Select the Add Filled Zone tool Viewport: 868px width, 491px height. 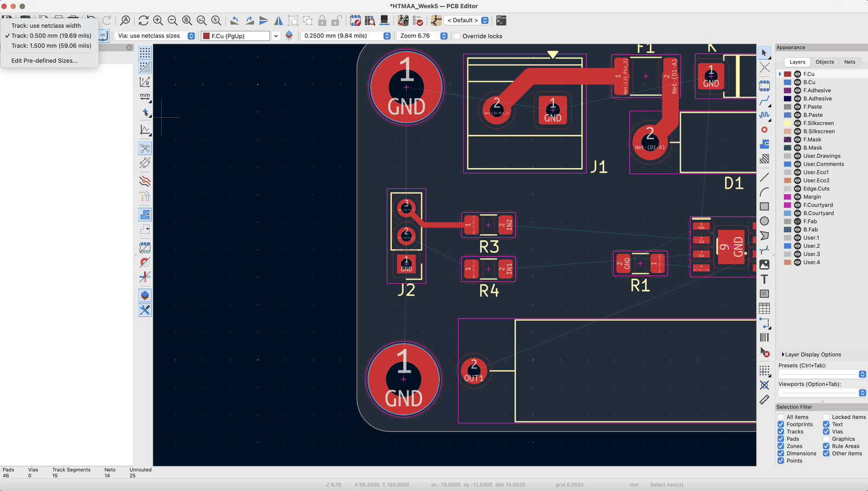pyautogui.click(x=764, y=144)
